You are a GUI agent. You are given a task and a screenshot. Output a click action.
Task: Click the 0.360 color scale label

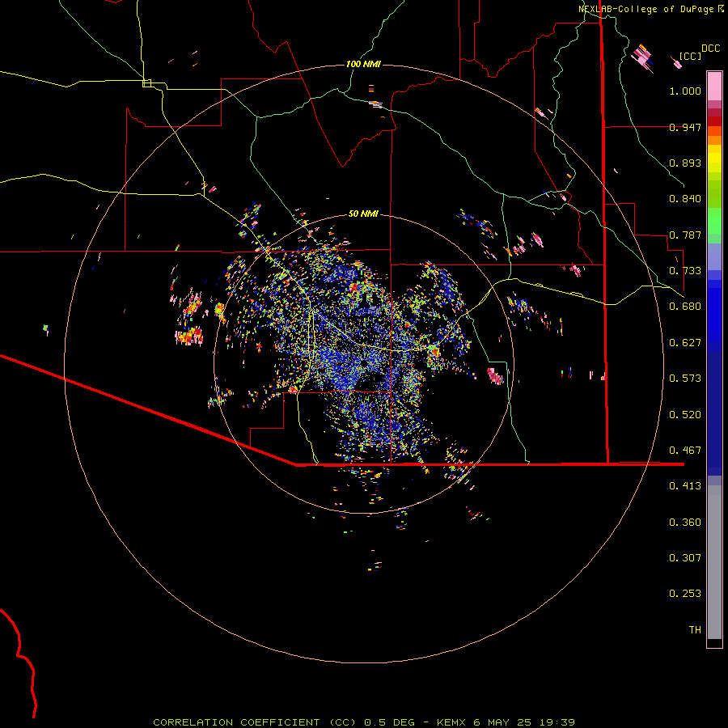tap(685, 523)
